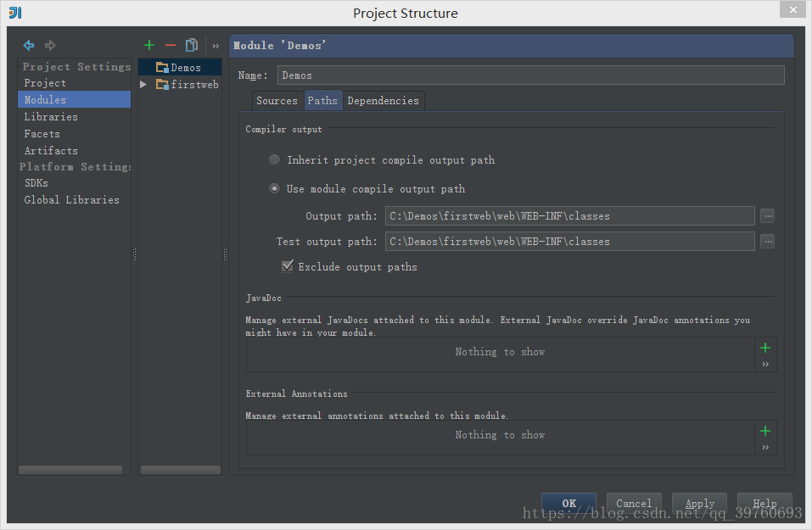Click the Output path text field
This screenshot has height=530, width=812.
point(569,216)
